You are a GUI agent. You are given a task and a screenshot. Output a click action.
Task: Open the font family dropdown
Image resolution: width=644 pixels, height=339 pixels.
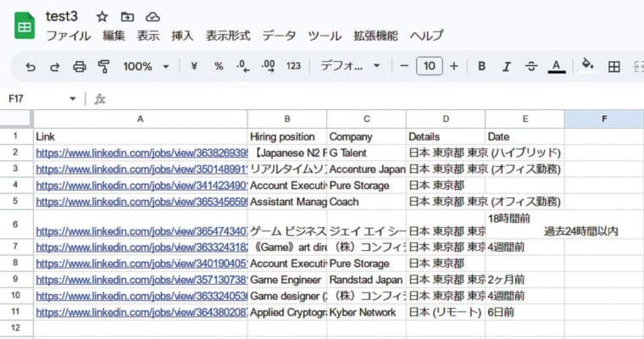[350, 66]
